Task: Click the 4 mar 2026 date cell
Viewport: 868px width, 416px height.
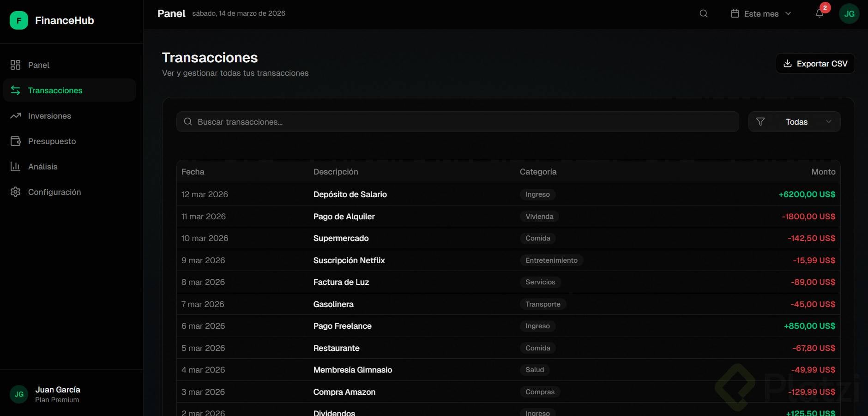Action: click(x=203, y=370)
